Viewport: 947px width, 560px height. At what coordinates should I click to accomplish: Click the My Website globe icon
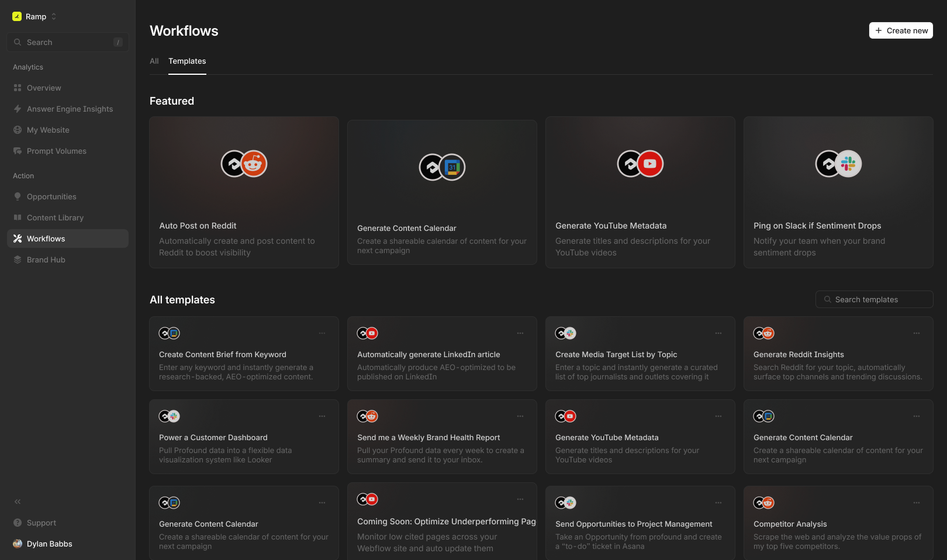(x=18, y=130)
